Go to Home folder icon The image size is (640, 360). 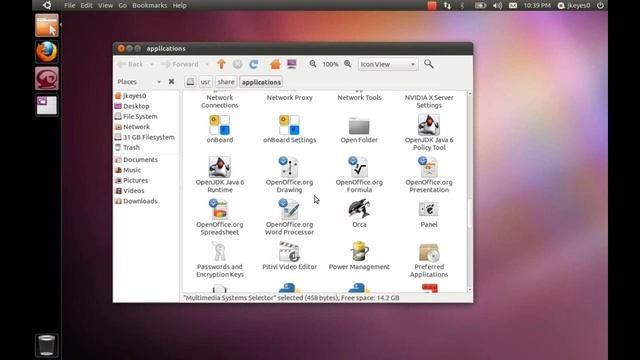coord(276,64)
